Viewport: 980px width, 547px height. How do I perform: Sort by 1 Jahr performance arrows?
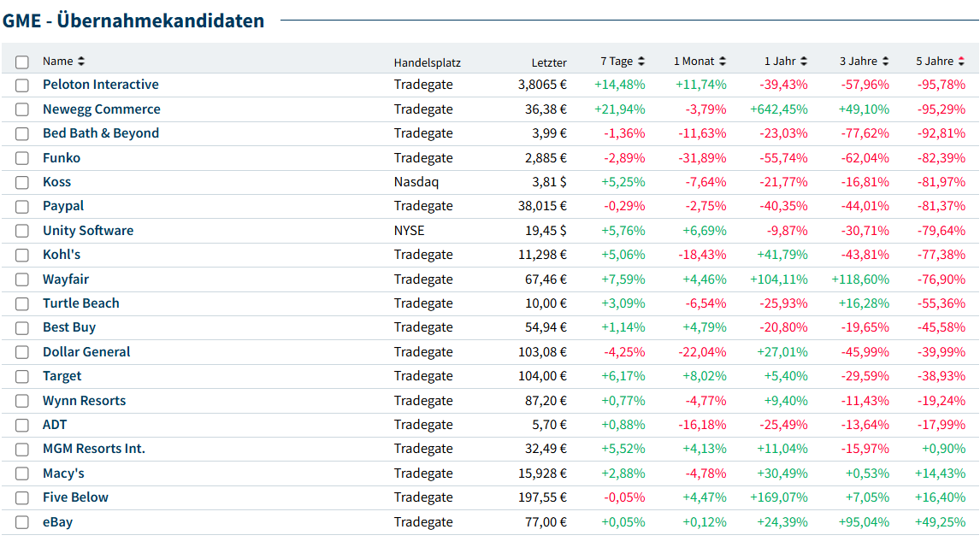[804, 62]
